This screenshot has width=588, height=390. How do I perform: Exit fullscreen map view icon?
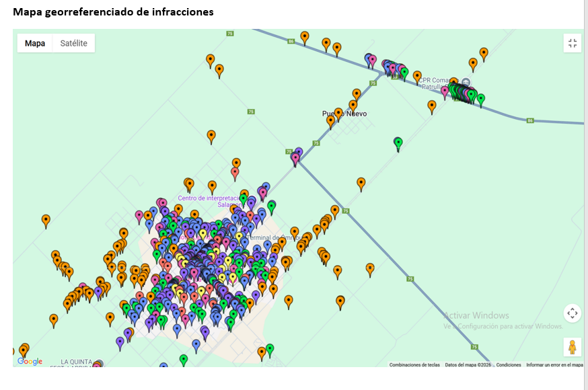point(572,43)
